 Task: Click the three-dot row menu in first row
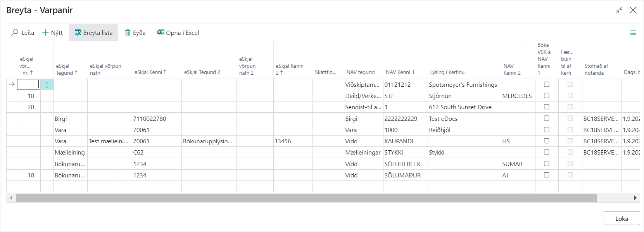pyautogui.click(x=47, y=85)
